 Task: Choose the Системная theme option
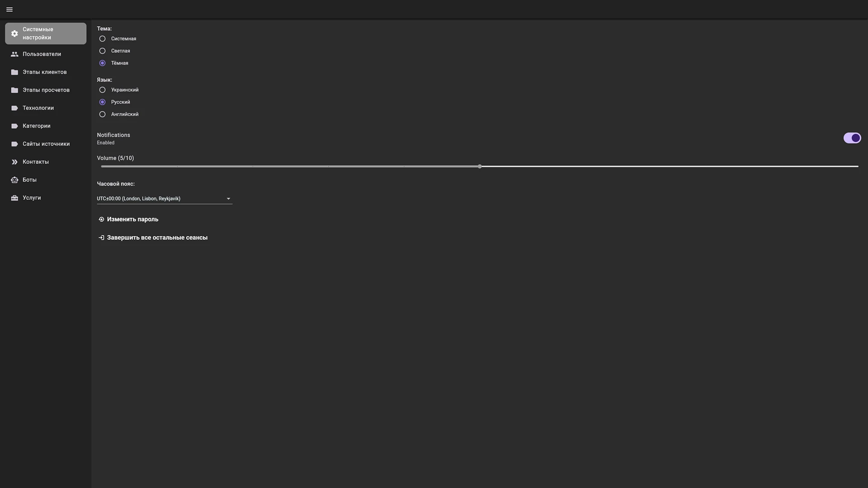[103, 39]
